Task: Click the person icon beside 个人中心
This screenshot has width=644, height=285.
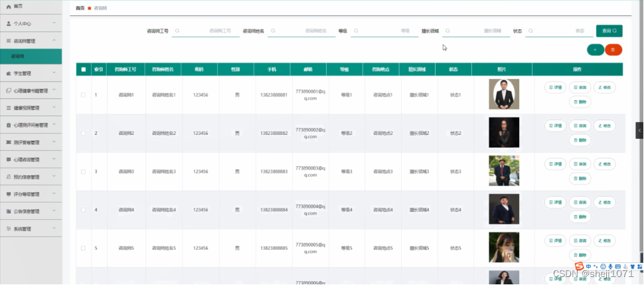Action: tap(9, 24)
